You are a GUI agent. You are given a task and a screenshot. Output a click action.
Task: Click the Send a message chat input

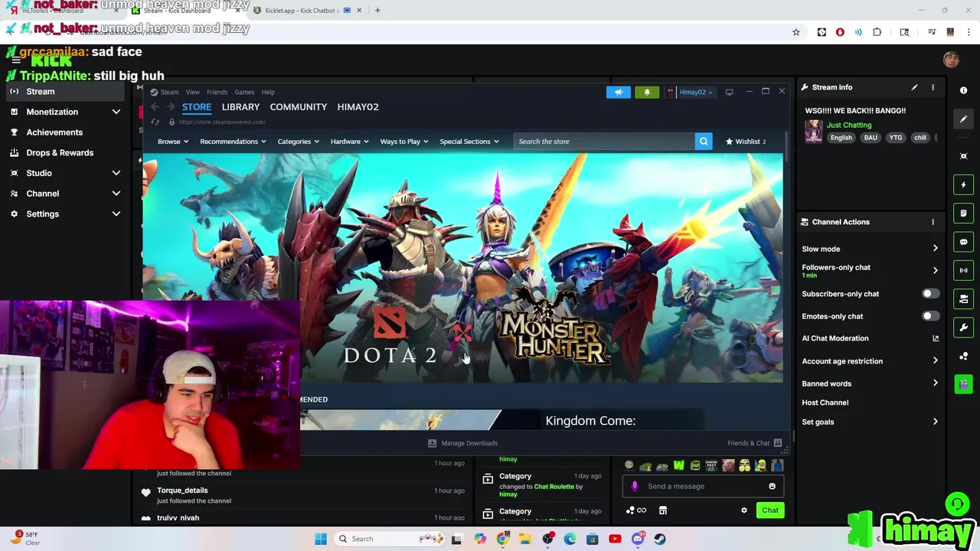[703, 486]
